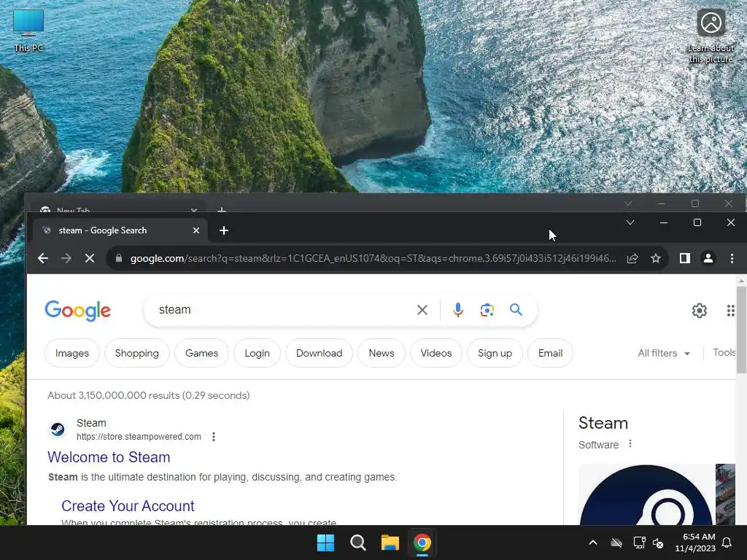Click the Steam favicon in the result
Screen dimensions: 747x560
[x=58, y=429]
